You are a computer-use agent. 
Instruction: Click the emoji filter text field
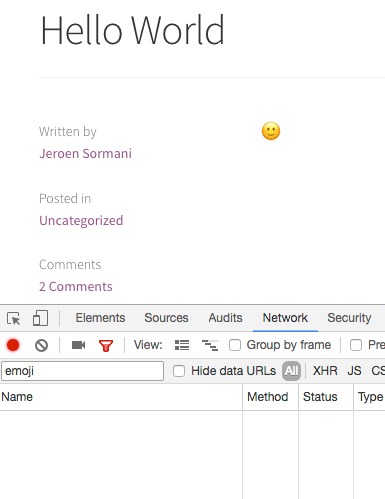pyautogui.click(x=83, y=371)
